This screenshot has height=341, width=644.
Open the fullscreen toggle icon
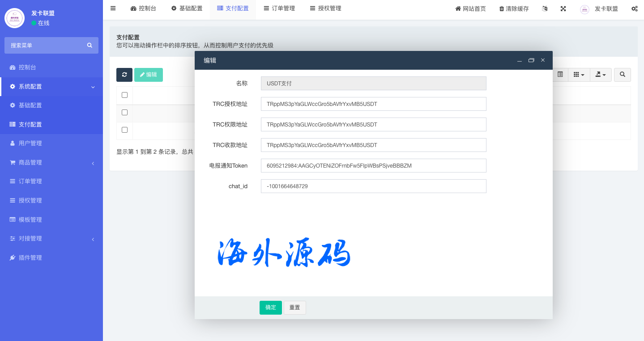pos(563,8)
